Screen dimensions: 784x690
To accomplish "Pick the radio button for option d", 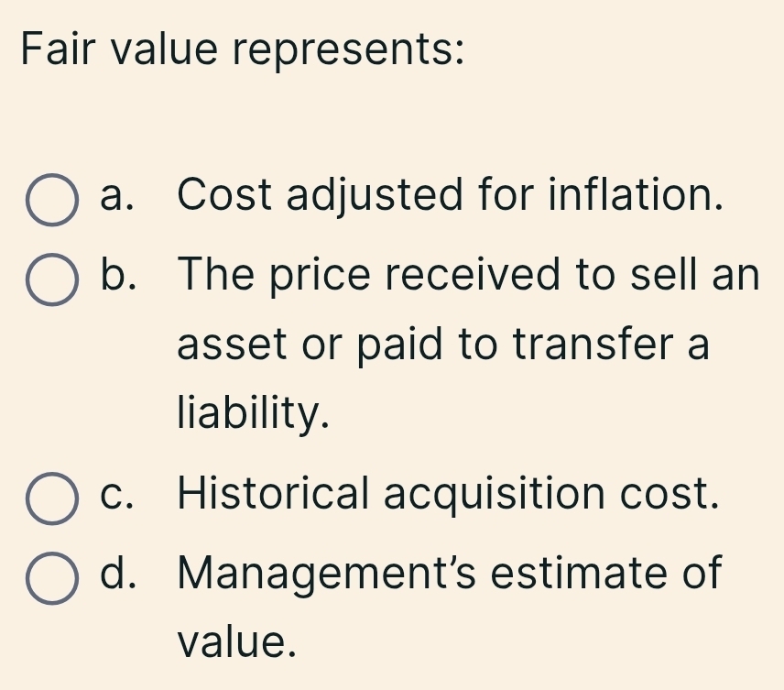I will coord(51,577).
